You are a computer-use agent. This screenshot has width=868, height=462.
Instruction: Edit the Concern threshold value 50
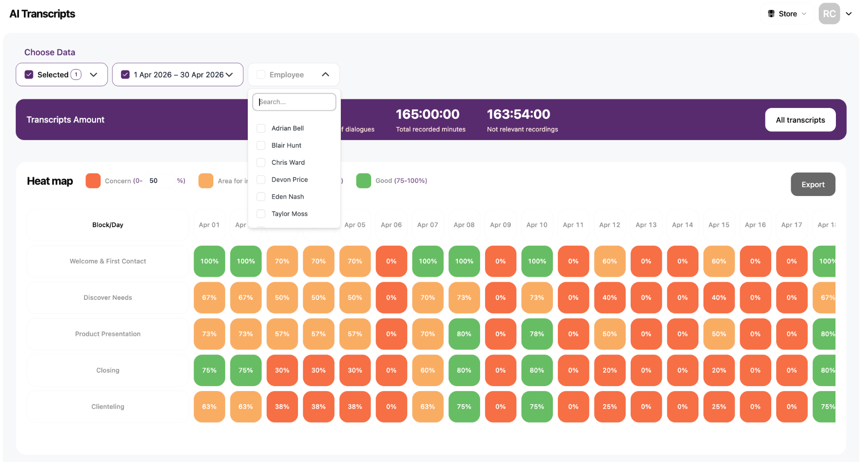tap(159, 181)
